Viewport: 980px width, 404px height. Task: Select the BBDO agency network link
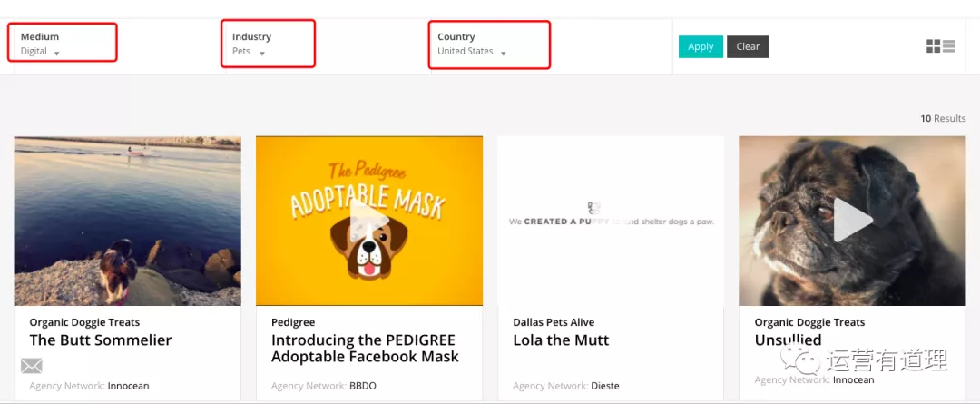(362, 386)
